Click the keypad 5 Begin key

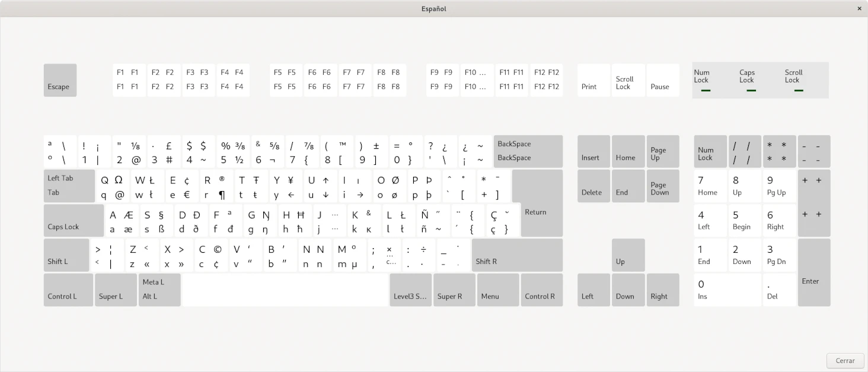tap(744, 221)
